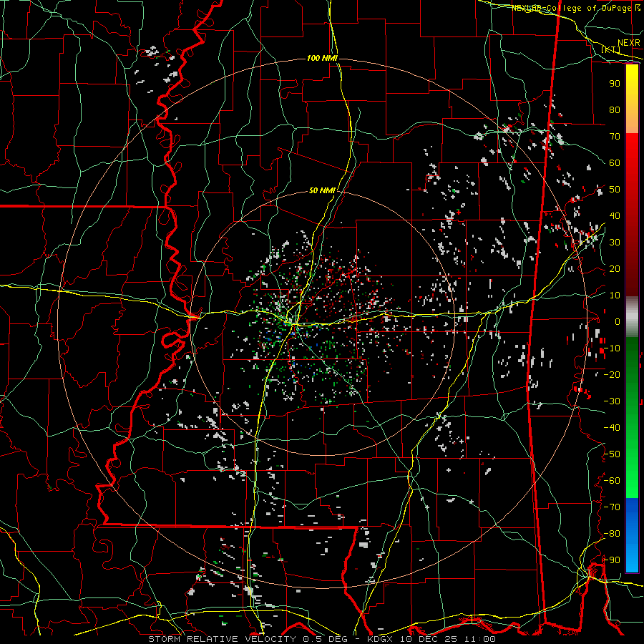Click the 90 value on velocity scale
The image size is (644, 644).
[615, 84]
